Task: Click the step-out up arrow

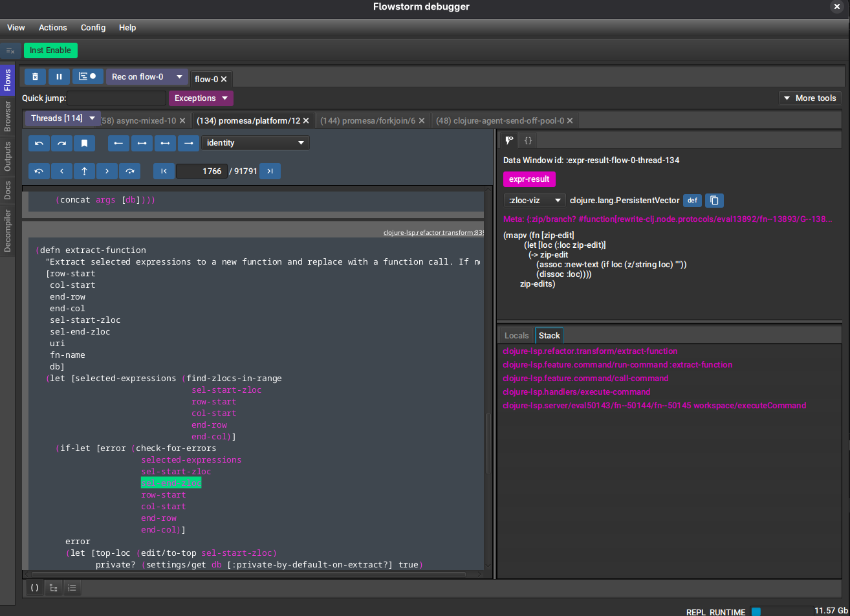Action: [84, 171]
